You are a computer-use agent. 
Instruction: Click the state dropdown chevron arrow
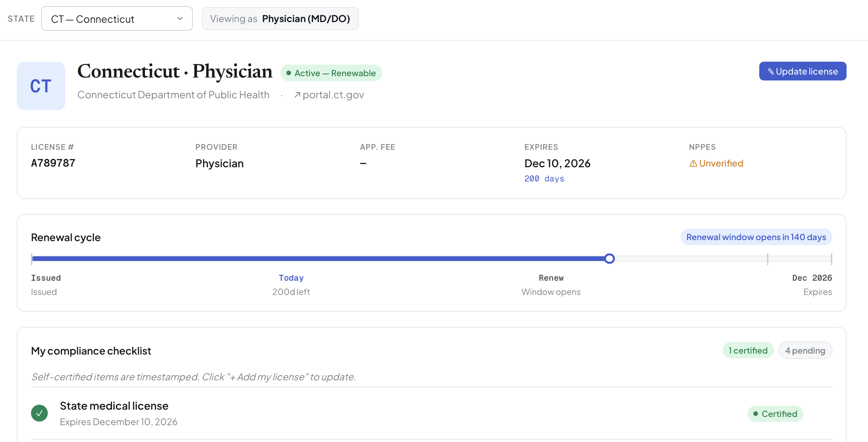(x=180, y=18)
